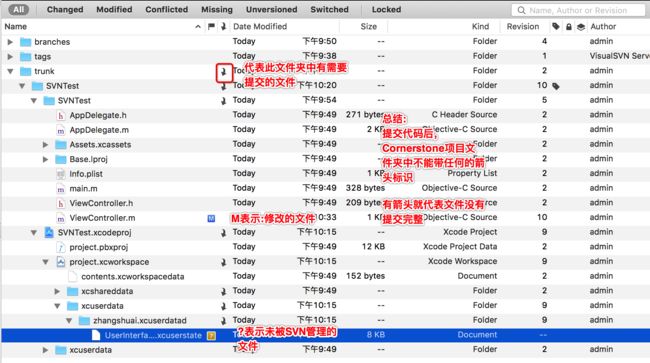
Task: Click the ViewController.m file icon
Action: click(x=61, y=218)
